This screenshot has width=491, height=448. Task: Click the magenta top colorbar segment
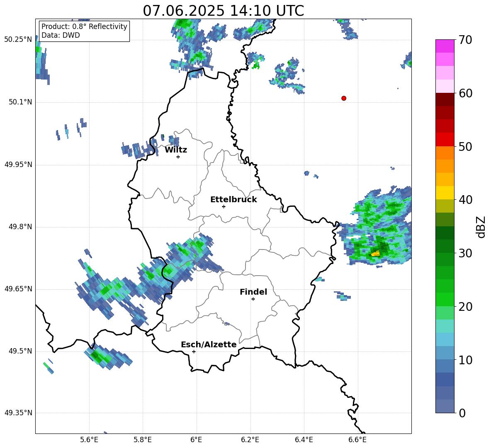point(445,46)
